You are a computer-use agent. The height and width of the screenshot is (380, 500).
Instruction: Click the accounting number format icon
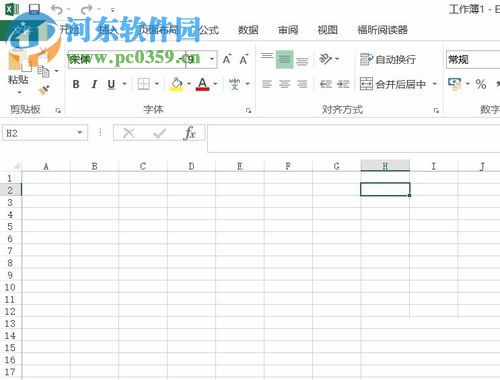(455, 84)
